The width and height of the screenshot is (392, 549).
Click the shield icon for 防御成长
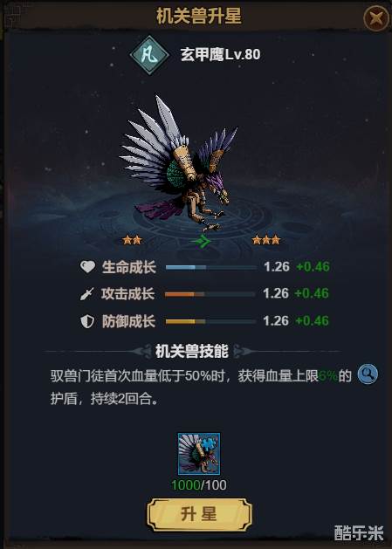pyautogui.click(x=87, y=321)
